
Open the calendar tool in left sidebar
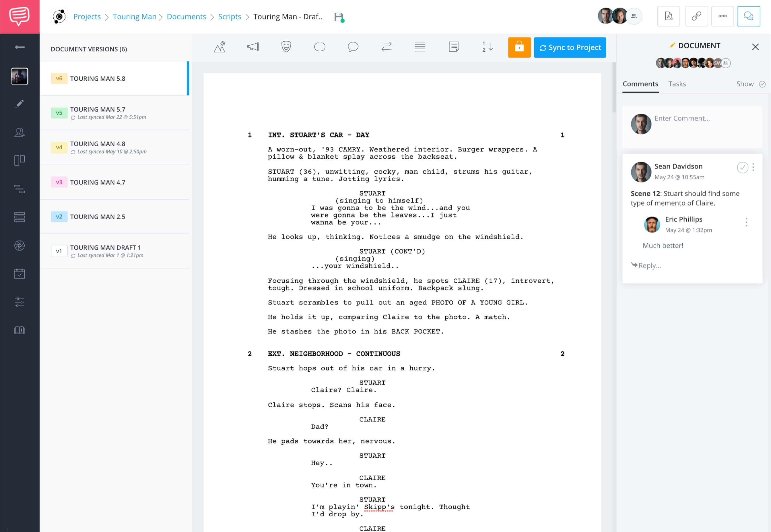20,274
